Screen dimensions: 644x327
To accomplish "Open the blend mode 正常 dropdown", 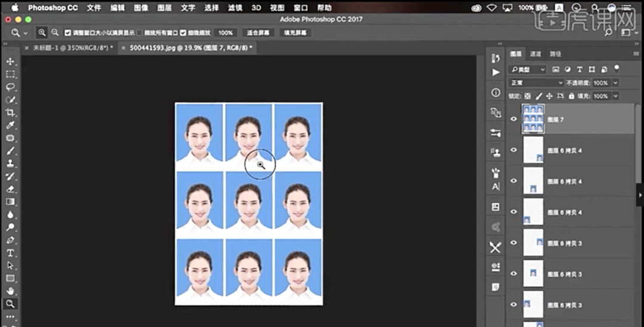I will coord(535,83).
